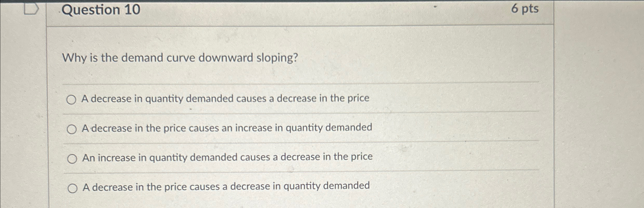This screenshot has height=208, width=644.
Task: Click the third option's answer text
Action: click(x=228, y=157)
